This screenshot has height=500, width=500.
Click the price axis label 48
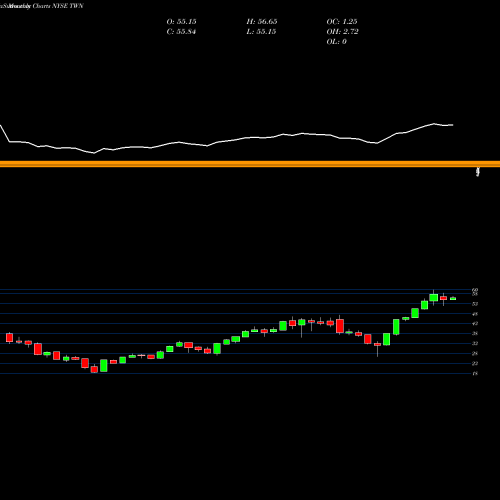[475, 314]
